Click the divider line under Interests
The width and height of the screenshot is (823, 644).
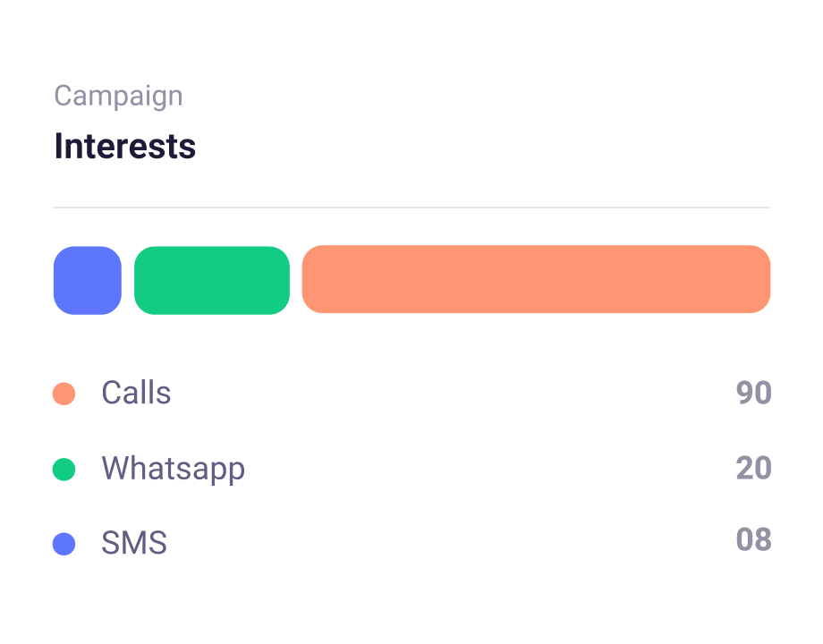point(411,208)
